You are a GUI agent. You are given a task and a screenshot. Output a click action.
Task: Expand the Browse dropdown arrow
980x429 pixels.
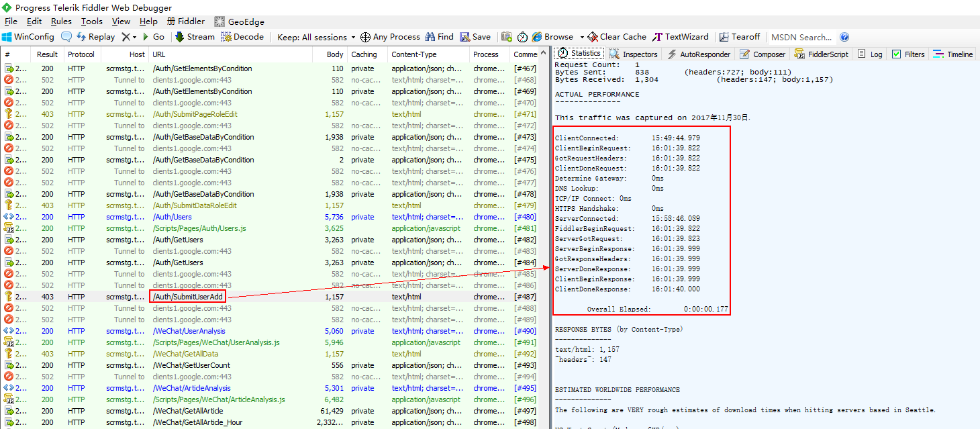click(x=581, y=37)
